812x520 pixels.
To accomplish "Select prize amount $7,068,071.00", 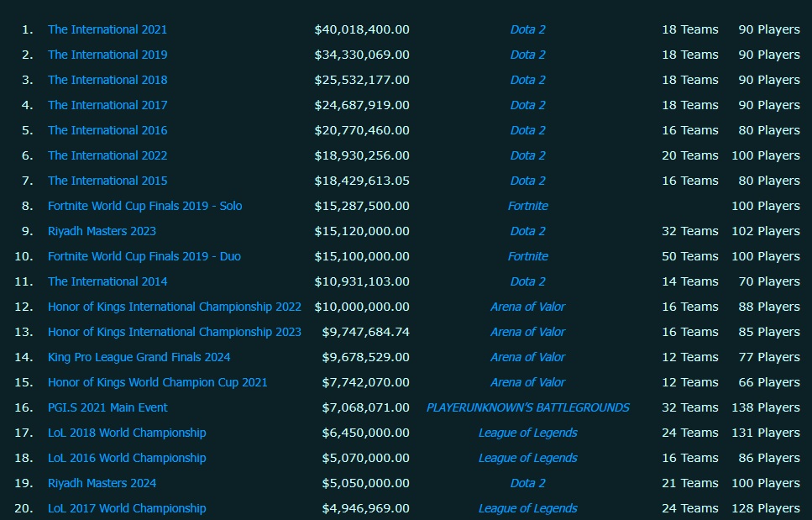I will click(x=365, y=407).
